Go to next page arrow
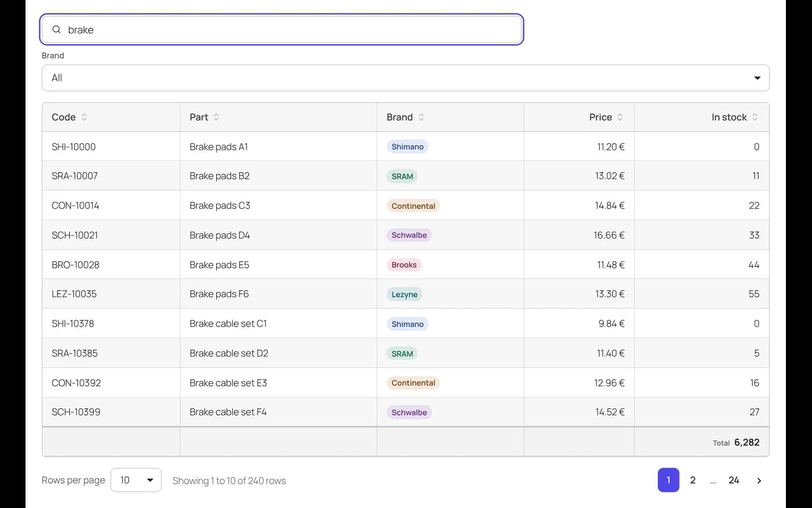 pos(759,481)
